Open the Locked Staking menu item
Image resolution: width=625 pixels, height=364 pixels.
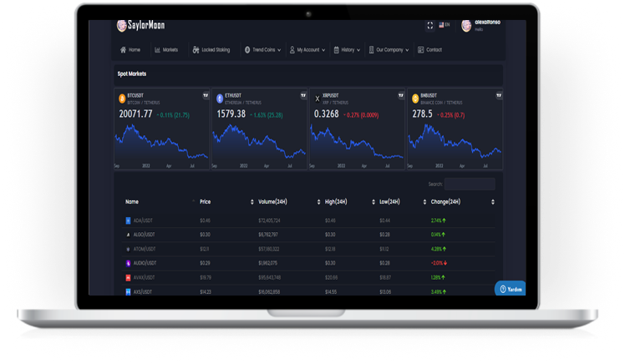(x=211, y=50)
